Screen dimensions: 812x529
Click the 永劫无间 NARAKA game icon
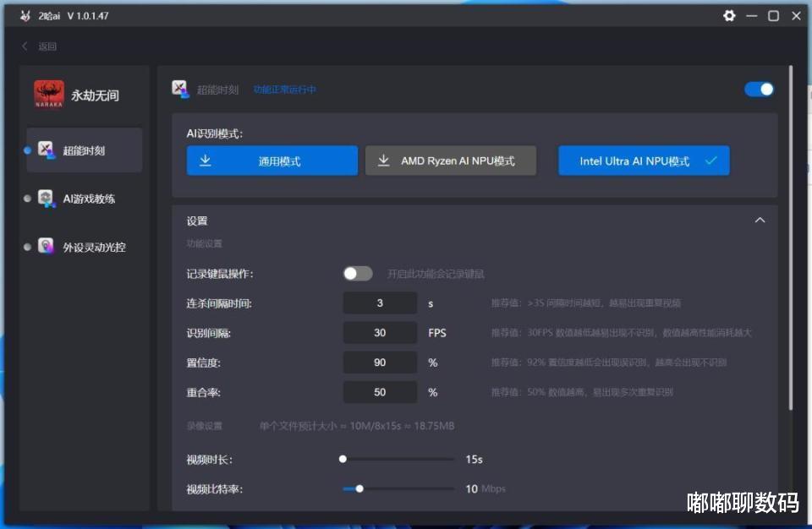[x=49, y=94]
